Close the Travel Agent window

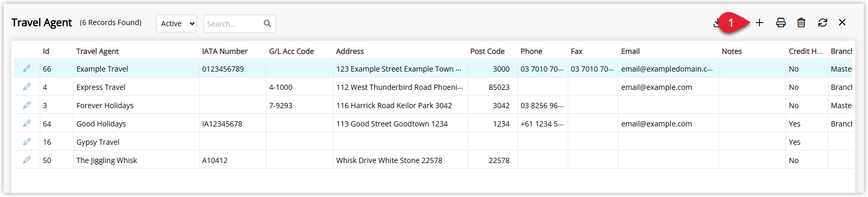[x=842, y=22]
